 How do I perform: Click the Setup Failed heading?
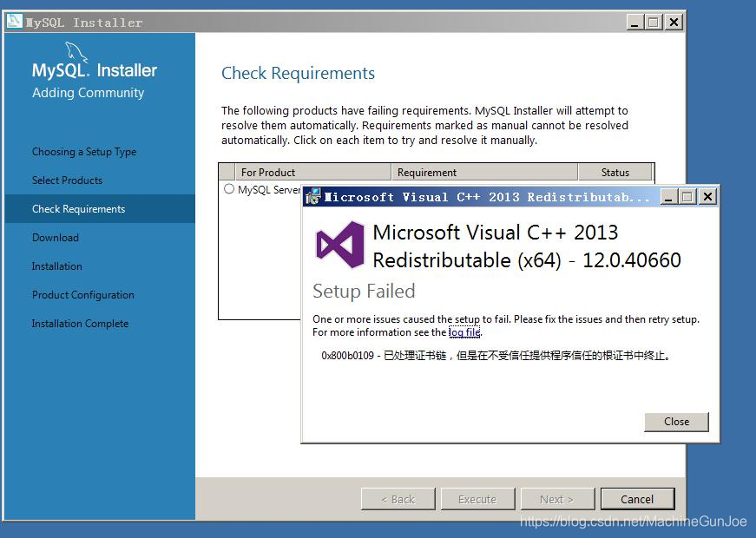364,292
